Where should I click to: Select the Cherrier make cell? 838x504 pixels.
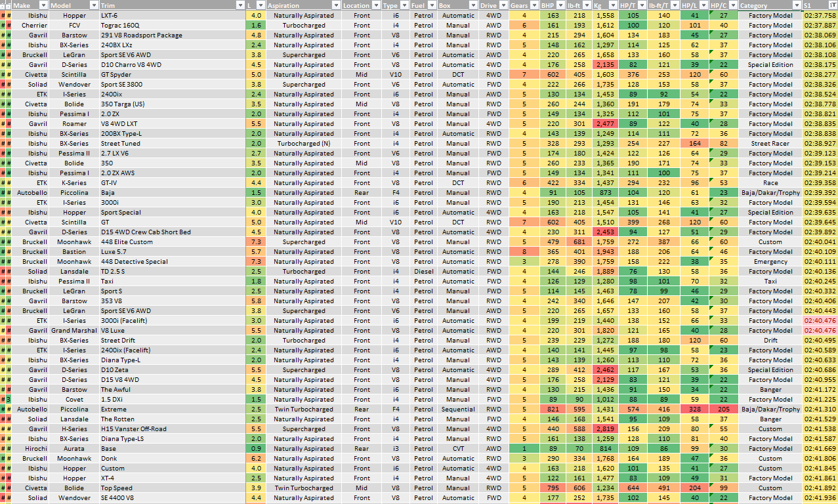pyautogui.click(x=31, y=25)
